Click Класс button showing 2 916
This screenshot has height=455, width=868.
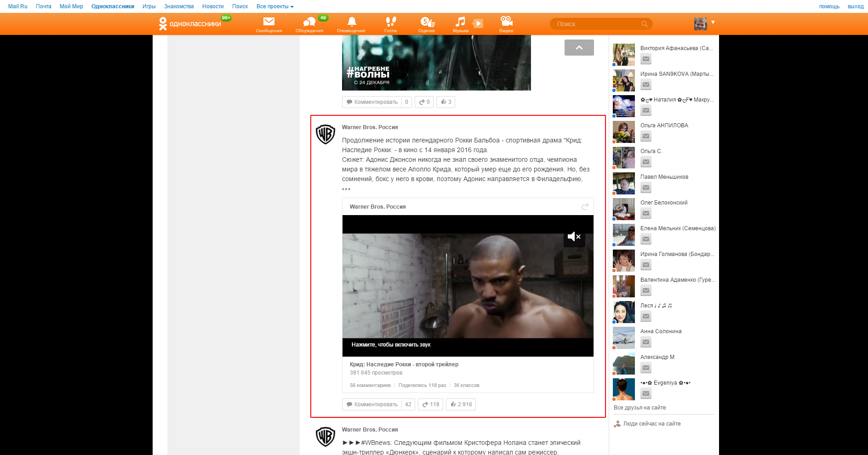461,404
